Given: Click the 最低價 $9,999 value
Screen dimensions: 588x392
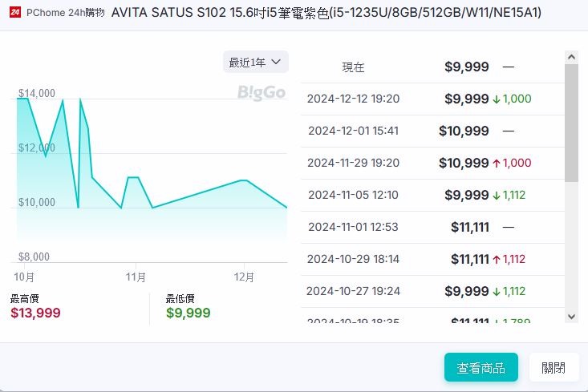Looking at the screenshot, I should tap(189, 313).
